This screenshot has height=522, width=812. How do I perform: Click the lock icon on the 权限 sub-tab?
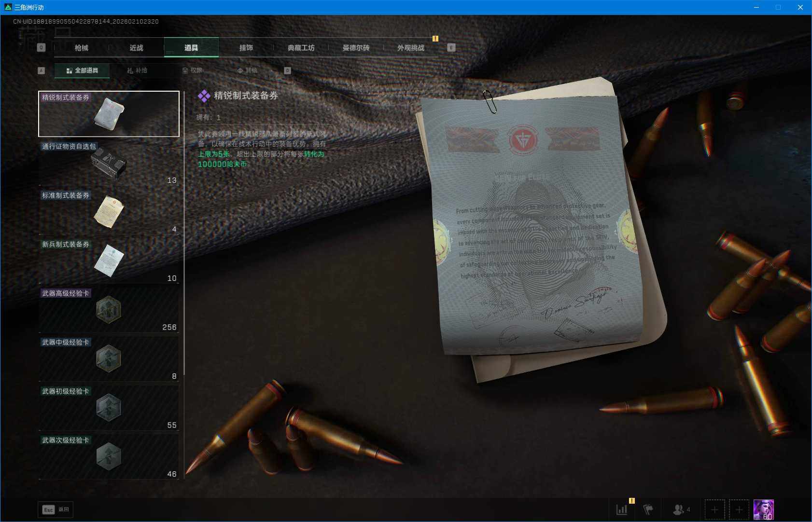185,70
